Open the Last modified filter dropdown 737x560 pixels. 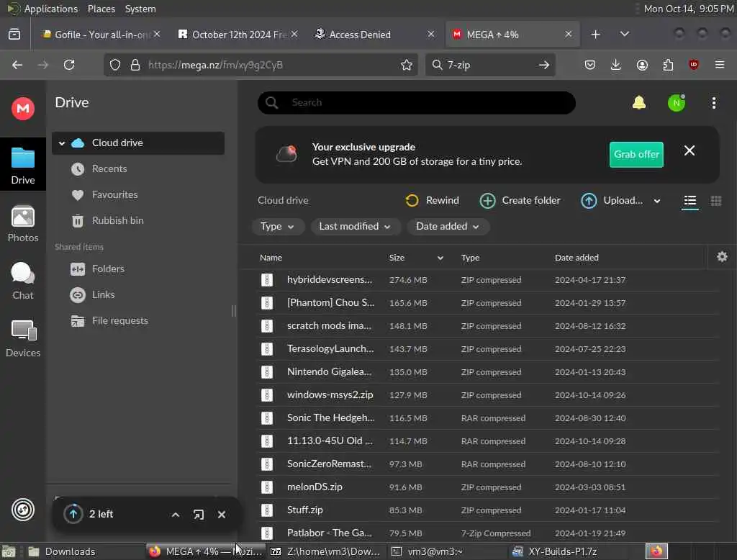[x=355, y=227]
